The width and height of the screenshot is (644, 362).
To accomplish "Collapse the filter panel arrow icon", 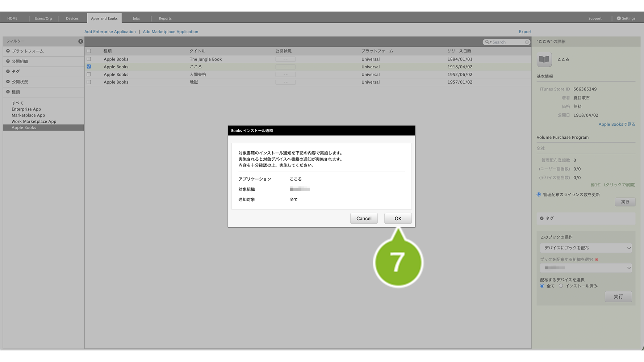I will [80, 41].
